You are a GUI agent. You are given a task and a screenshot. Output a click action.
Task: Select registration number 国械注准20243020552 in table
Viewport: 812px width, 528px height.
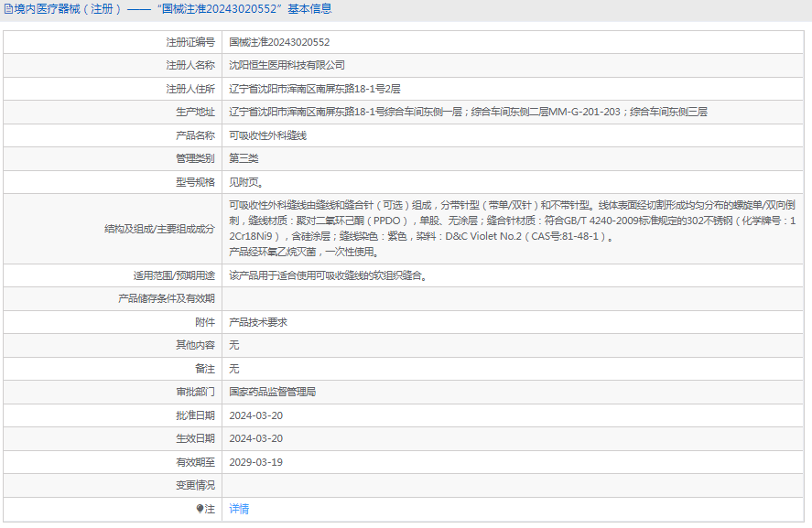[279, 42]
